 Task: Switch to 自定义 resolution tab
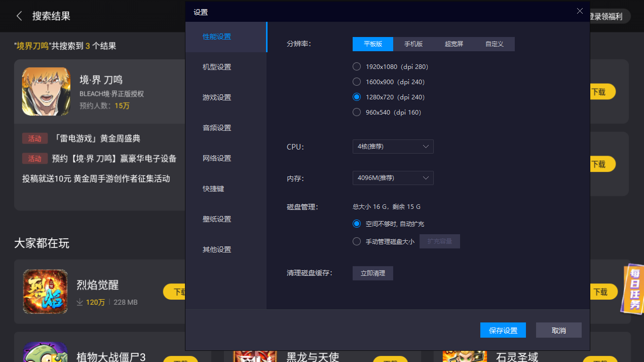[495, 44]
